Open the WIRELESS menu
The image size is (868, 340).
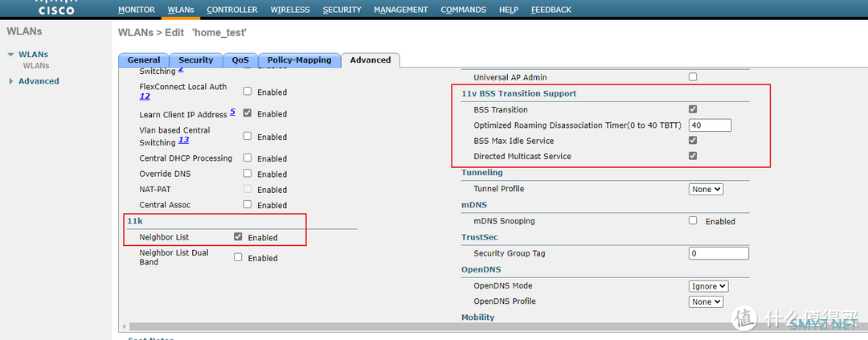[x=290, y=10]
